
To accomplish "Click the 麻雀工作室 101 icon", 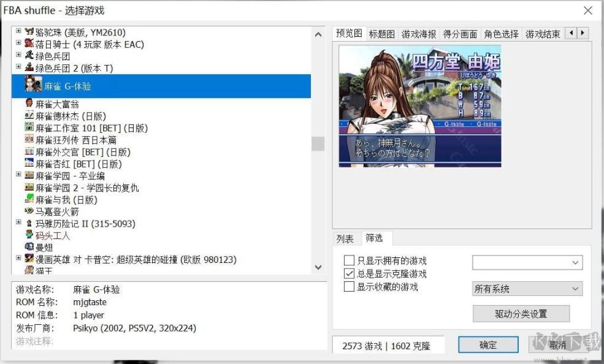I will coord(29,127).
